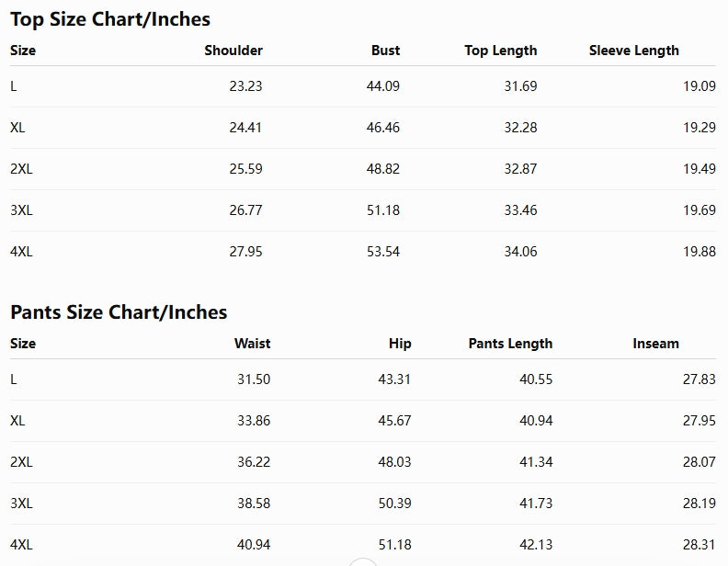Click the Inseam column header
728x566 pixels.
[655, 344]
